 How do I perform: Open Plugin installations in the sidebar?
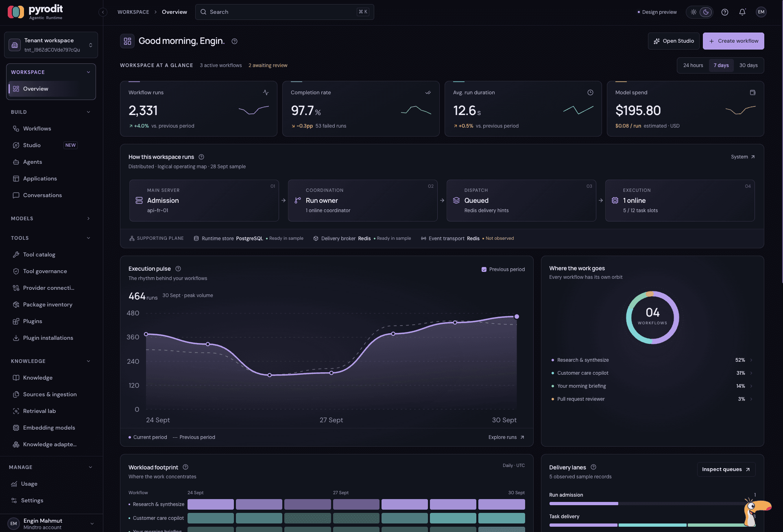[x=48, y=338]
